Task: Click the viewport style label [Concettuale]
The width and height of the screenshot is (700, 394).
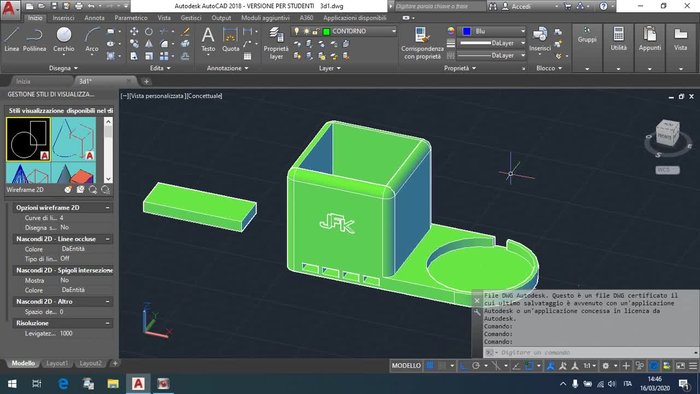Action: (204, 96)
